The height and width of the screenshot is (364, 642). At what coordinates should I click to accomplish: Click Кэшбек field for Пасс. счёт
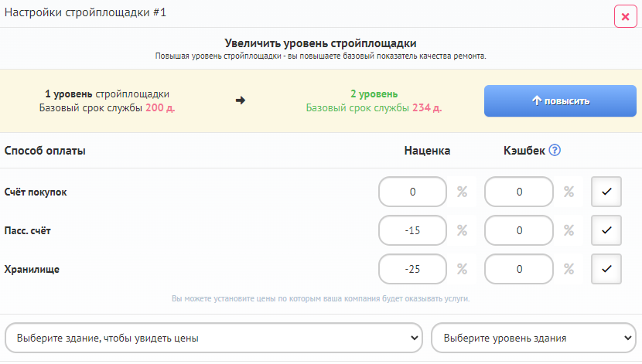[518, 230]
